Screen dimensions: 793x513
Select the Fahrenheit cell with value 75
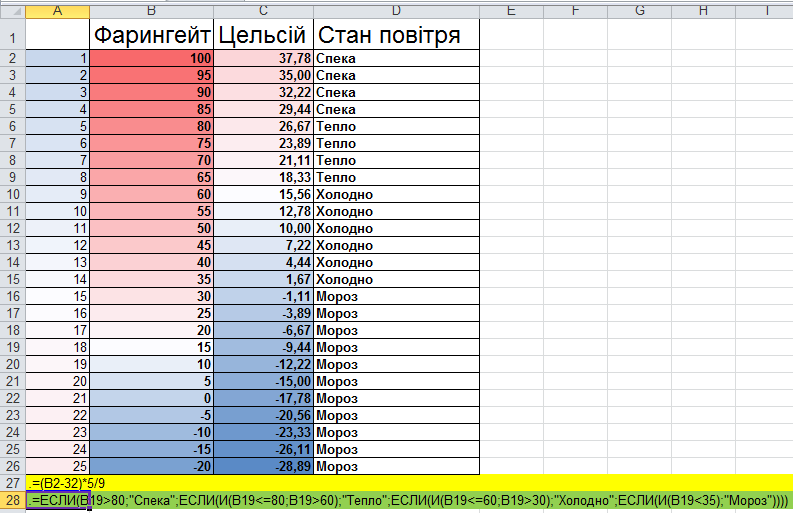(152, 143)
